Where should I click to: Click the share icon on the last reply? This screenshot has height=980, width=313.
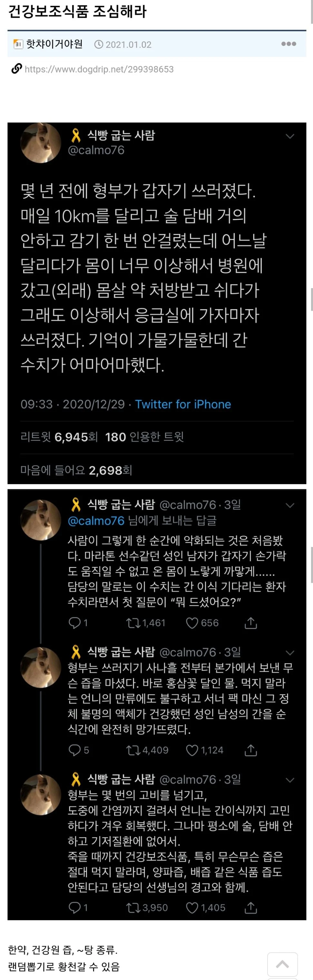coord(250,907)
